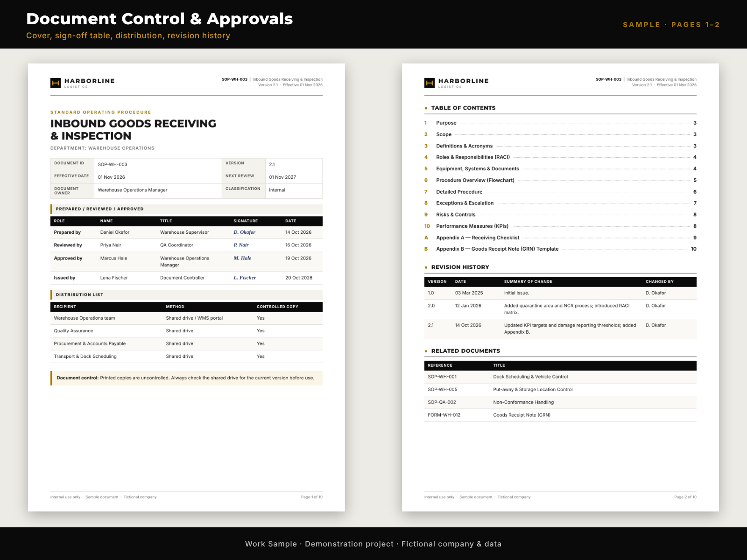Viewport: 747px width, 560px height.
Task: Click 'Procedure Overview (Flowchart)' contents entry
Action: coord(560,180)
